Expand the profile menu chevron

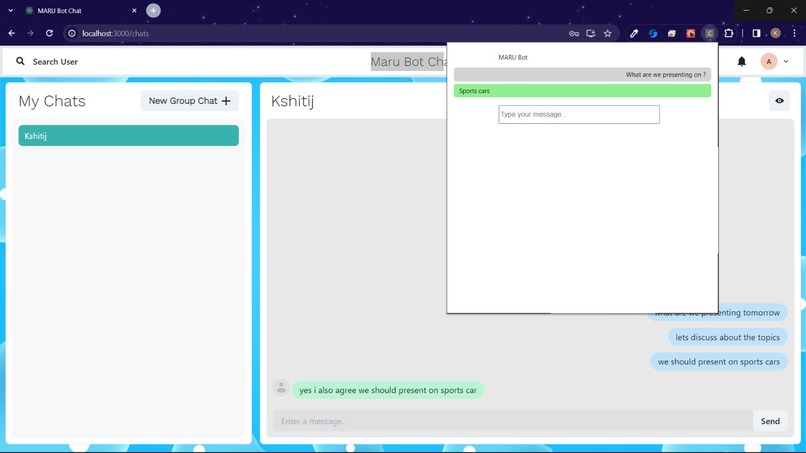pos(785,62)
